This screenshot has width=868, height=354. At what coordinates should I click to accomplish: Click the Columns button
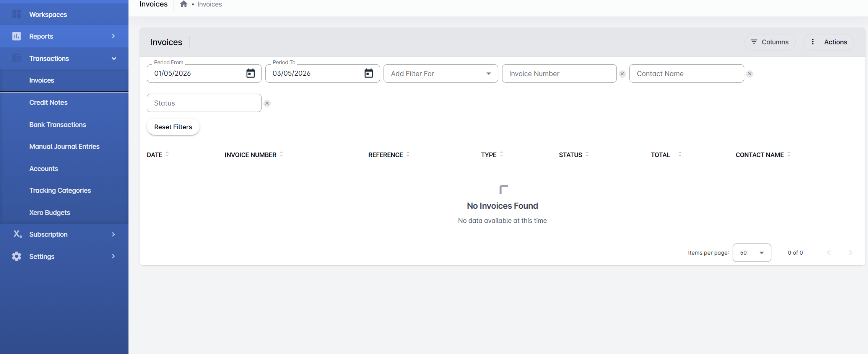click(770, 42)
